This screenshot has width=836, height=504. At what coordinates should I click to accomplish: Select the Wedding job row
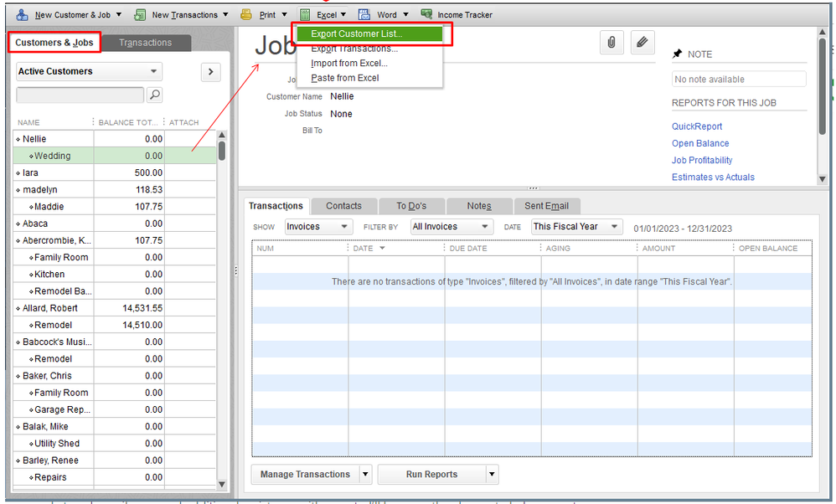coord(115,156)
